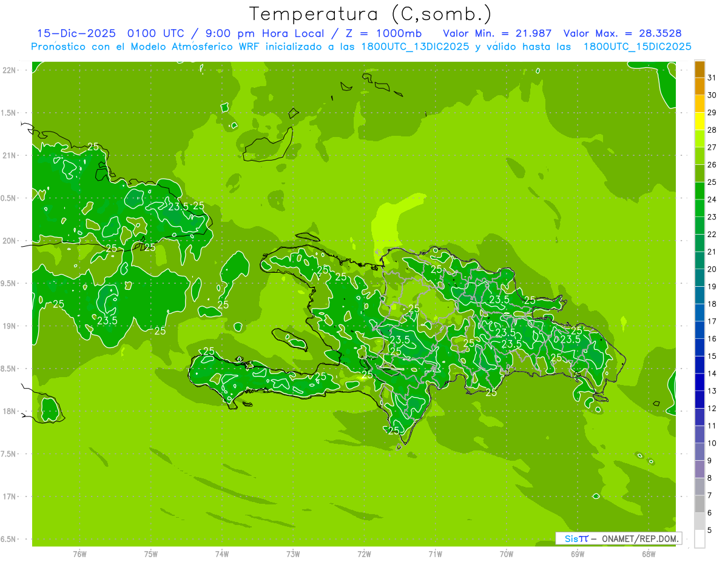
Task: Click the dark orange legend swatch above 31
Action: [x=699, y=69]
